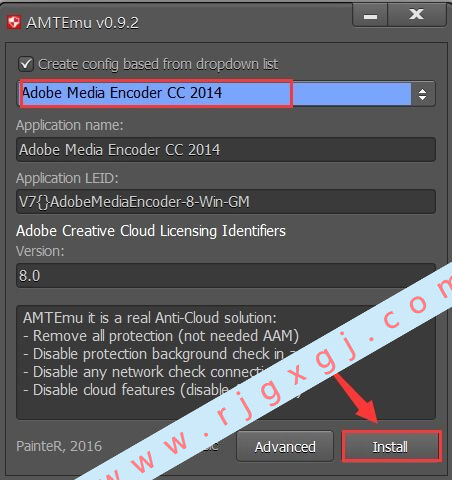Click the Advanced button
The width and height of the screenshot is (452, 480).
285,447
